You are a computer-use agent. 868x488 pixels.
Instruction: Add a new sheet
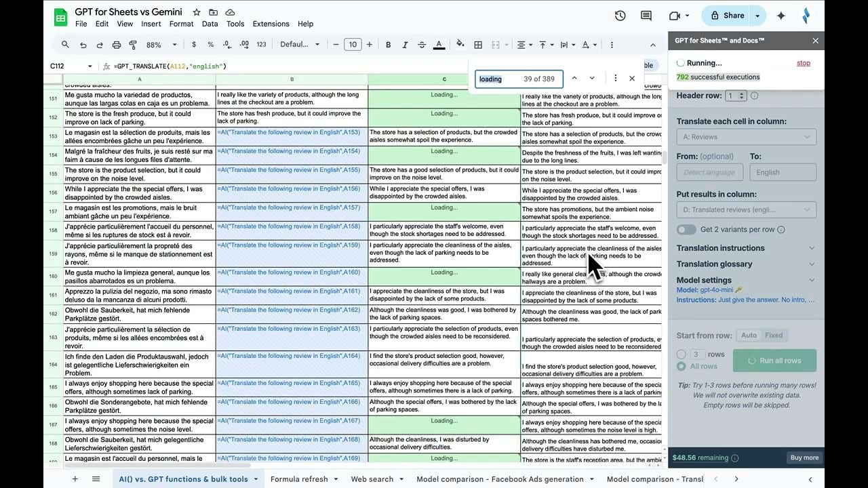(x=75, y=479)
